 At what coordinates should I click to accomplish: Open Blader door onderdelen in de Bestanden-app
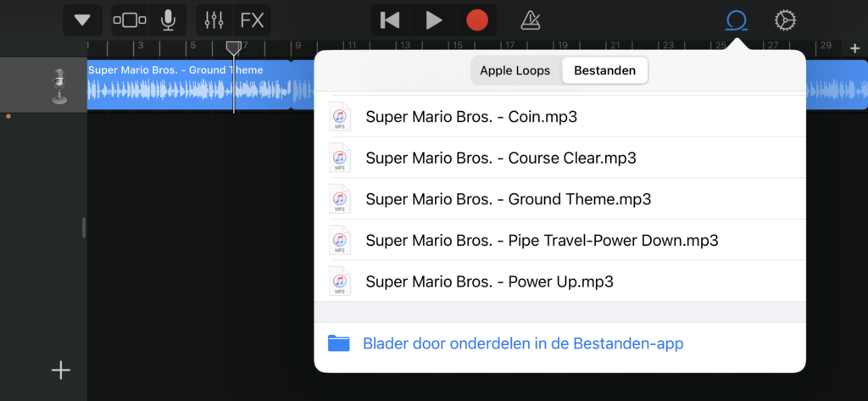click(x=522, y=343)
